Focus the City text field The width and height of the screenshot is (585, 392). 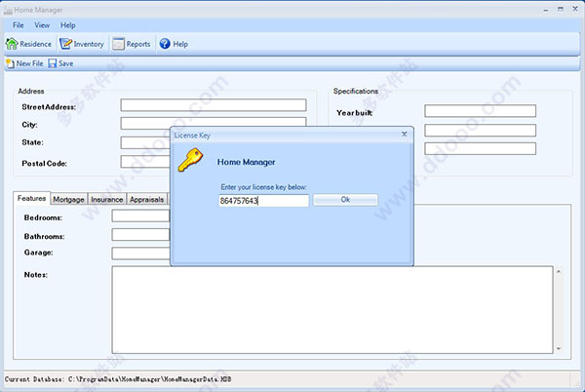tap(214, 122)
